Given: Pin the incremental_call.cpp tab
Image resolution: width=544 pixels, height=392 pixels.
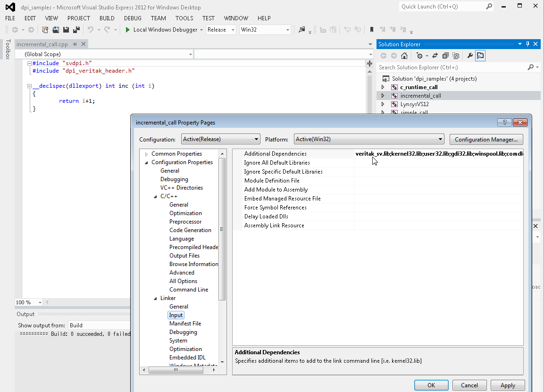Looking at the screenshot, I should [x=75, y=44].
